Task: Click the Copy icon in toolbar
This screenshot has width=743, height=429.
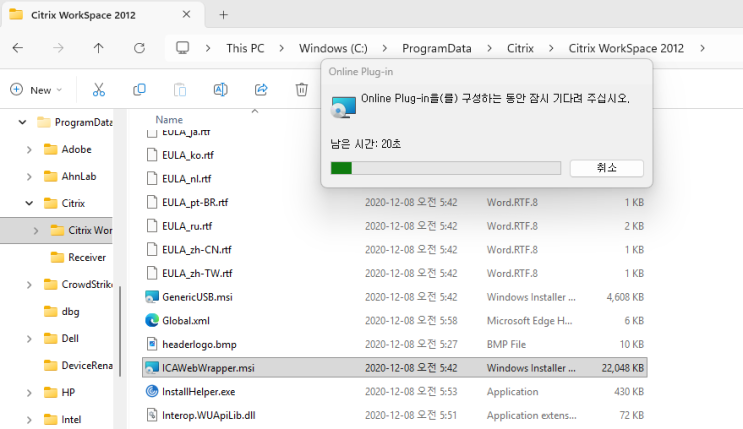Action: 139,90
